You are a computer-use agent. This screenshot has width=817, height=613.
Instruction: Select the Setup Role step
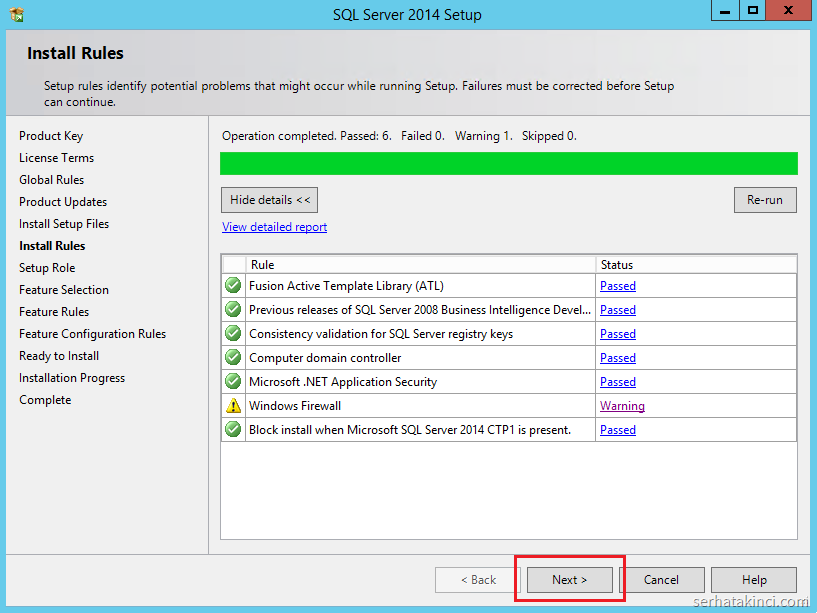47,268
